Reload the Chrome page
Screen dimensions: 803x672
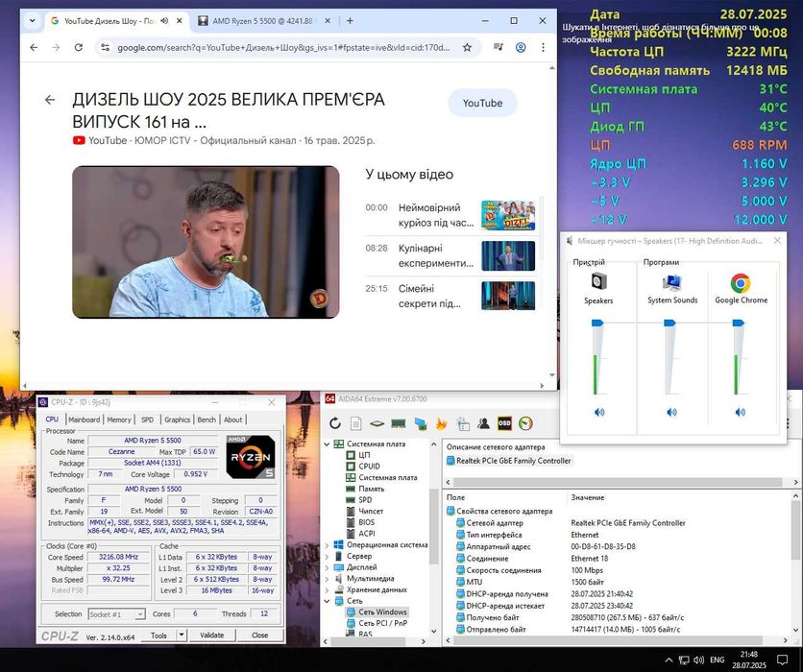tap(79, 48)
